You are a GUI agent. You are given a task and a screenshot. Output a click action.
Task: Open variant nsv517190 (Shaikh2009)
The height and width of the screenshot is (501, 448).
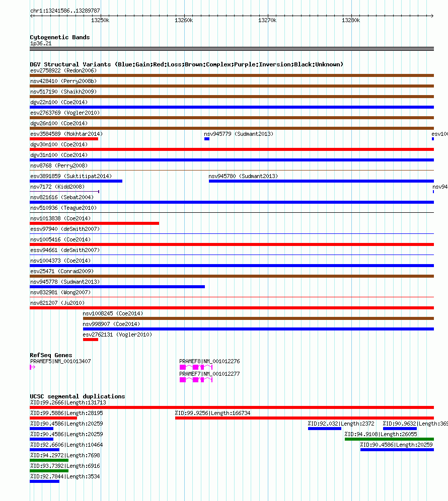coord(63,92)
